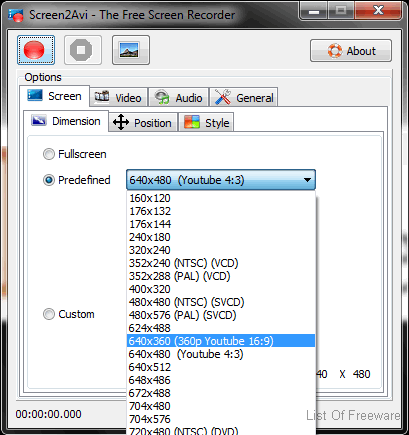Select 352x288 (PAL) (VCD)
This screenshot has width=409, height=435.
(221, 276)
